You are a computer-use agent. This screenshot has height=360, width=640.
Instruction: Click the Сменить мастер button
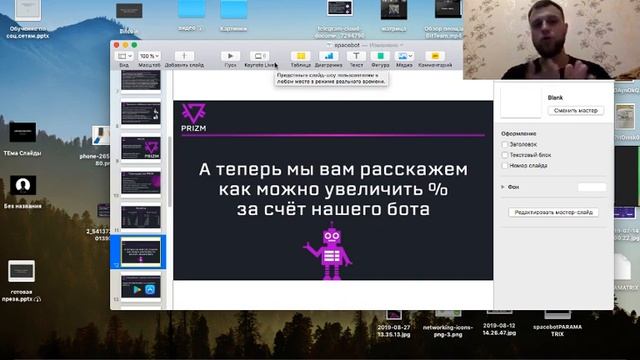tap(576, 111)
